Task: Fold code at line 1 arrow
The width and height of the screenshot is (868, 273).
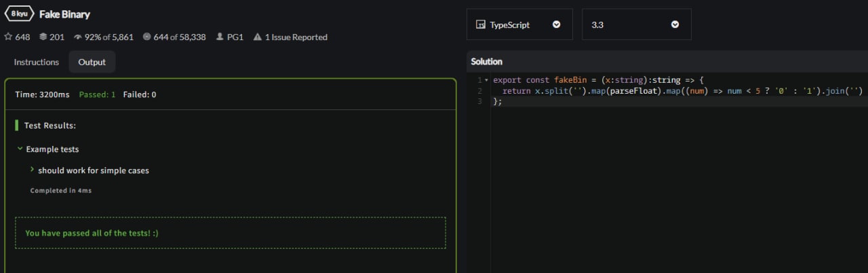Action: tap(486, 80)
